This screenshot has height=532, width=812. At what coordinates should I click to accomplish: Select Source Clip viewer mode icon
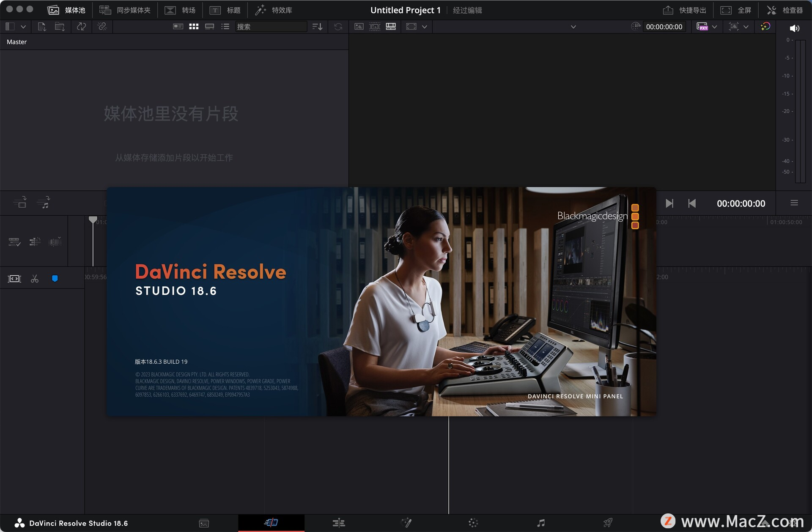(x=359, y=27)
